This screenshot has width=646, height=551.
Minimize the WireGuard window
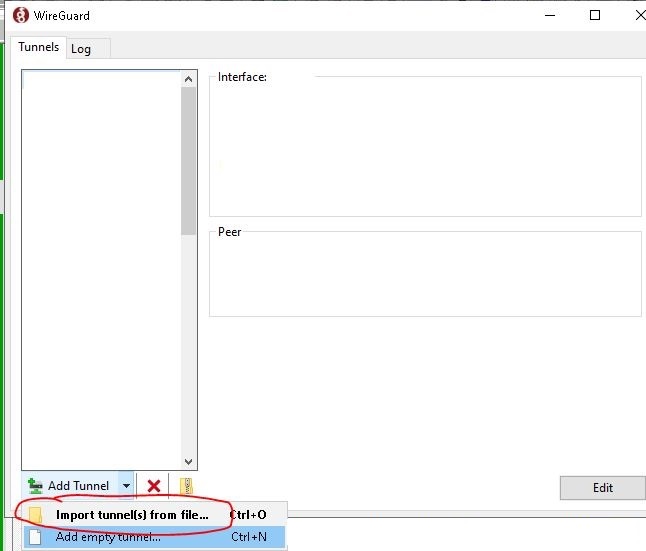click(549, 15)
